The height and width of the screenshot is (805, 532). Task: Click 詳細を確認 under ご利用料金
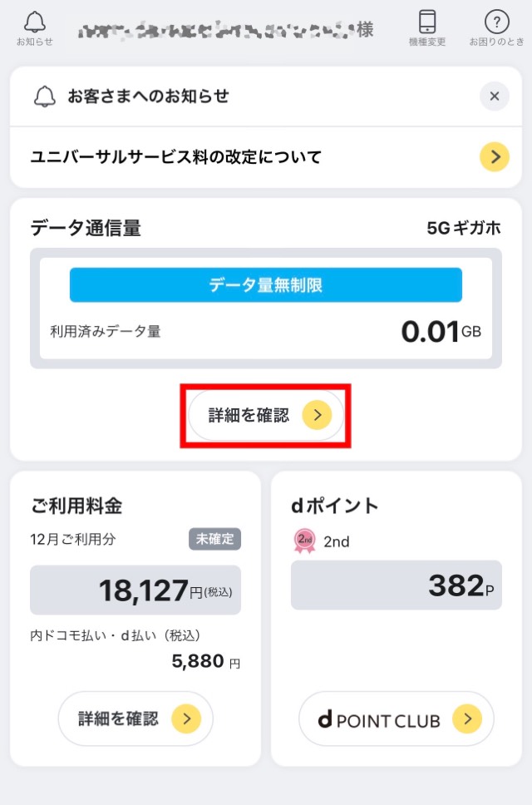click(x=135, y=719)
